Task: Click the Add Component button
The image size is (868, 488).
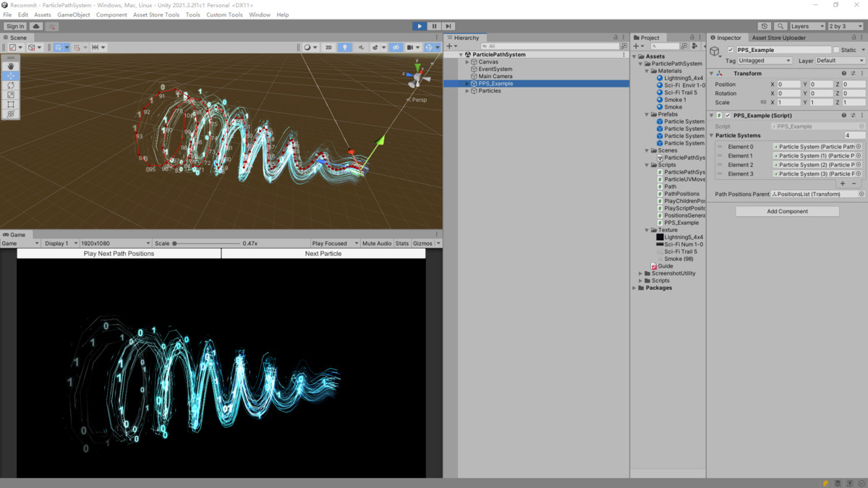Action: point(787,212)
